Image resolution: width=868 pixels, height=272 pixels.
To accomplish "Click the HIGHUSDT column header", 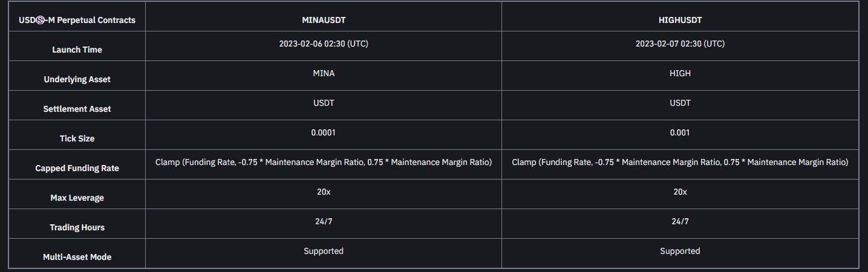I will [x=680, y=20].
